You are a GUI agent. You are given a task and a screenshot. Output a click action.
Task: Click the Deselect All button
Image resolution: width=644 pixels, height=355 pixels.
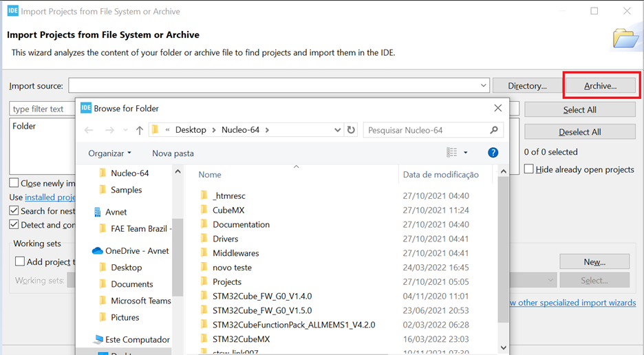point(579,132)
